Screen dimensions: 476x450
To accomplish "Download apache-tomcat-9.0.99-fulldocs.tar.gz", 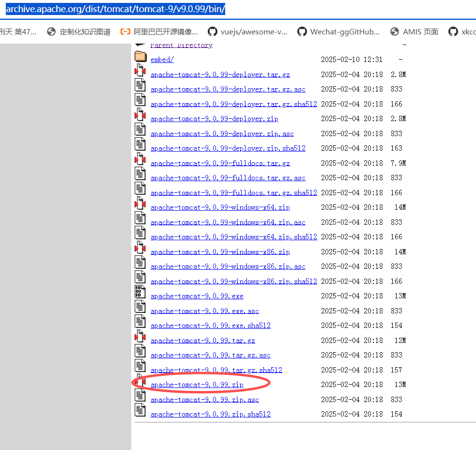I will (x=220, y=163).
